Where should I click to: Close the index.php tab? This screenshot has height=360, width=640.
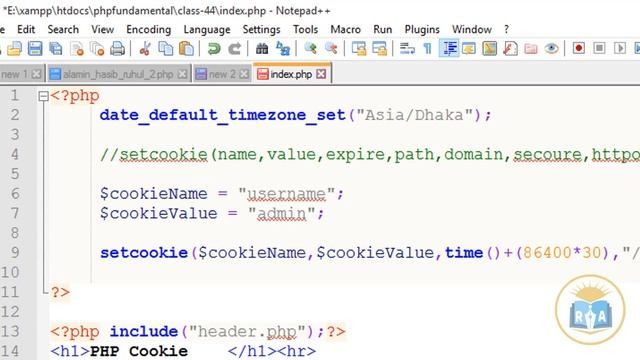pos(322,74)
